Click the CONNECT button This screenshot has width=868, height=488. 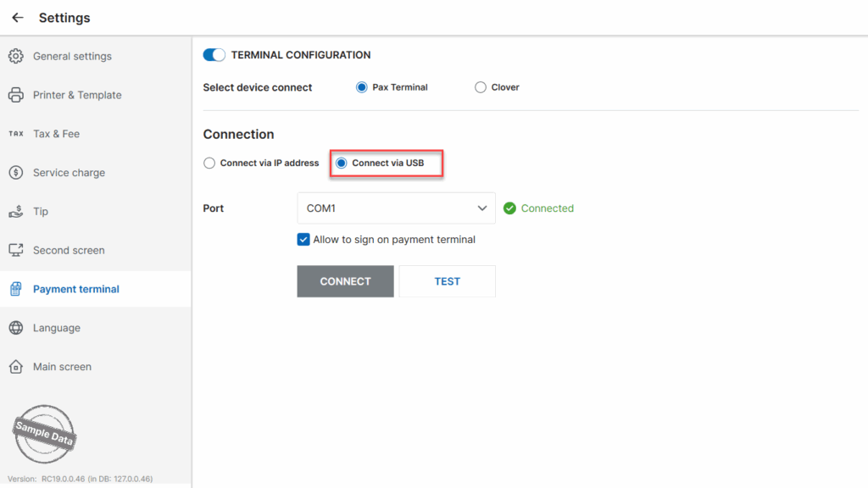pos(346,281)
